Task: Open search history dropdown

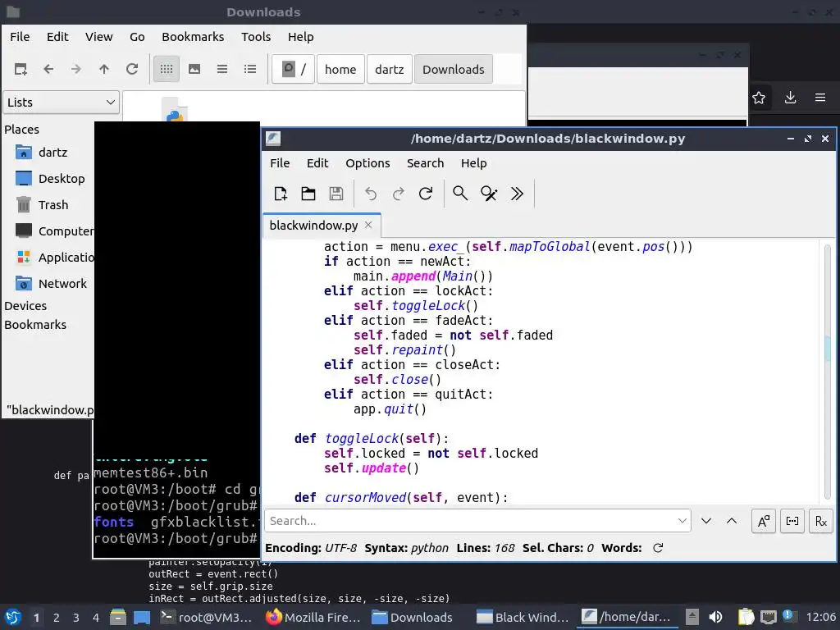Action: tap(682, 521)
